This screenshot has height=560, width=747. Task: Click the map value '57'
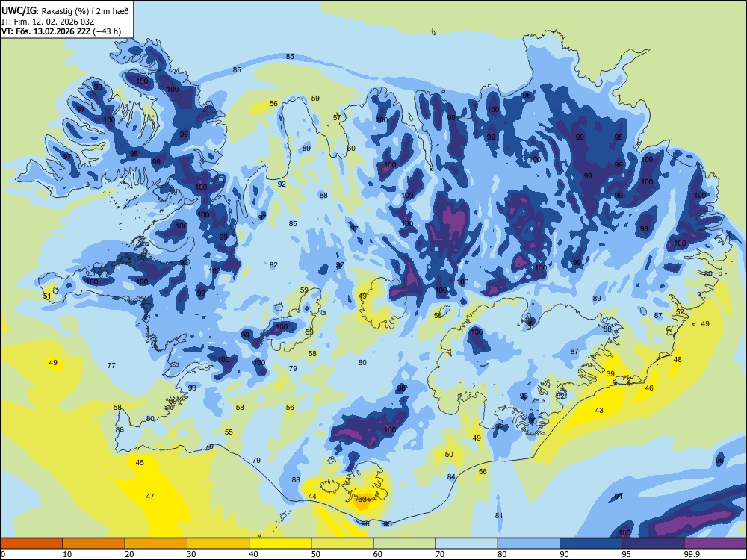click(x=337, y=118)
